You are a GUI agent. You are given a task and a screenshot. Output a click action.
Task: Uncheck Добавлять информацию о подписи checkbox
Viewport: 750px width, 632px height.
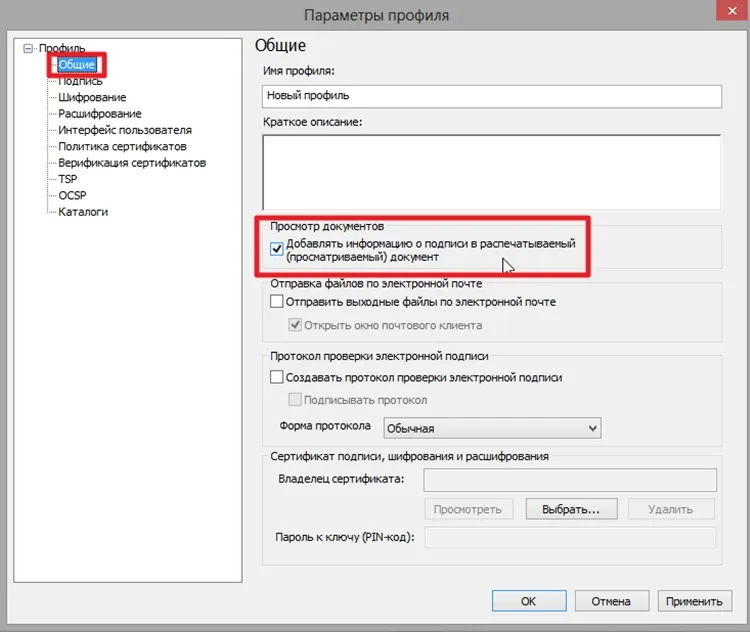pyautogui.click(x=277, y=250)
